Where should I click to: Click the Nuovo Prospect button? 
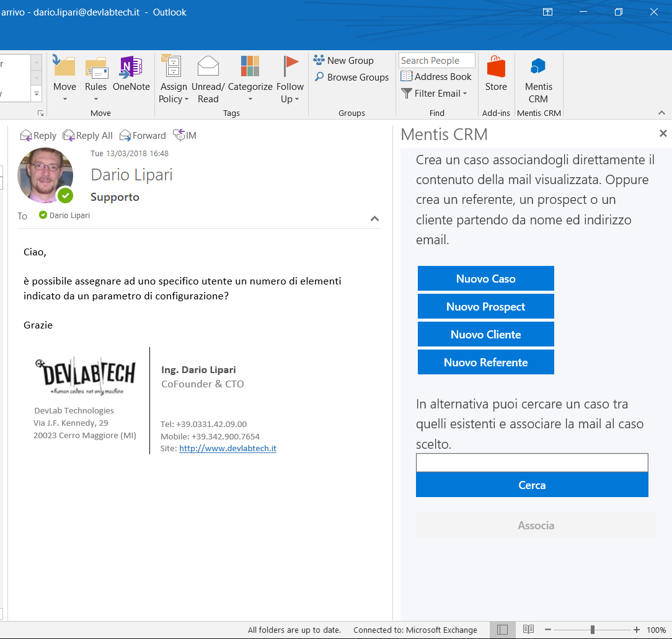coord(485,306)
